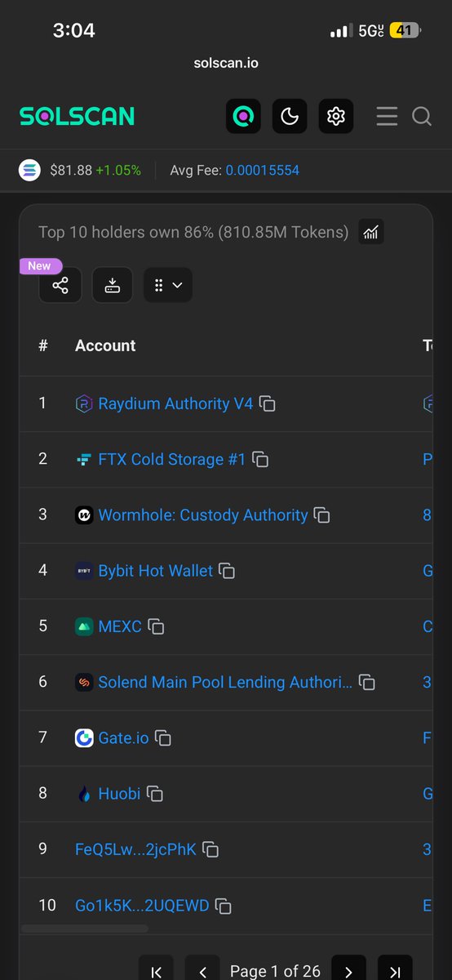Grab the horizontal table scrollbar

click(x=85, y=929)
